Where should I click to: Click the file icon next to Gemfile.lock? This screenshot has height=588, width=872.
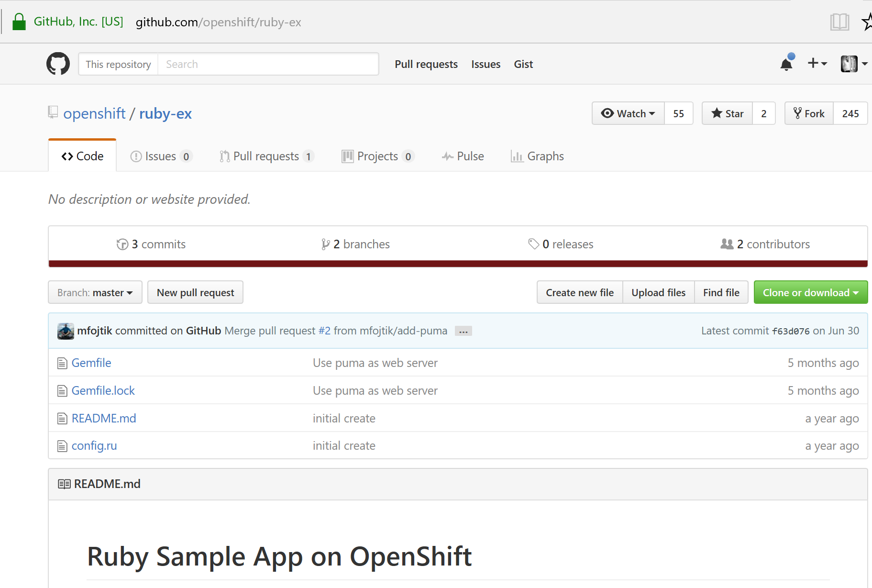coord(62,391)
